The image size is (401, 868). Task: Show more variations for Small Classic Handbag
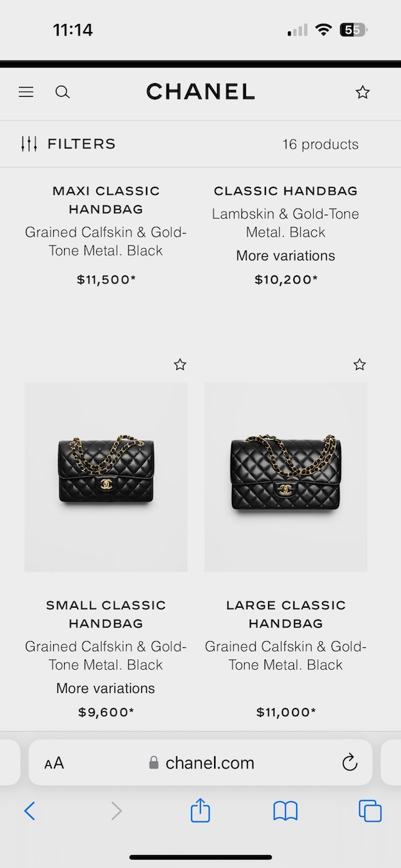(x=106, y=688)
